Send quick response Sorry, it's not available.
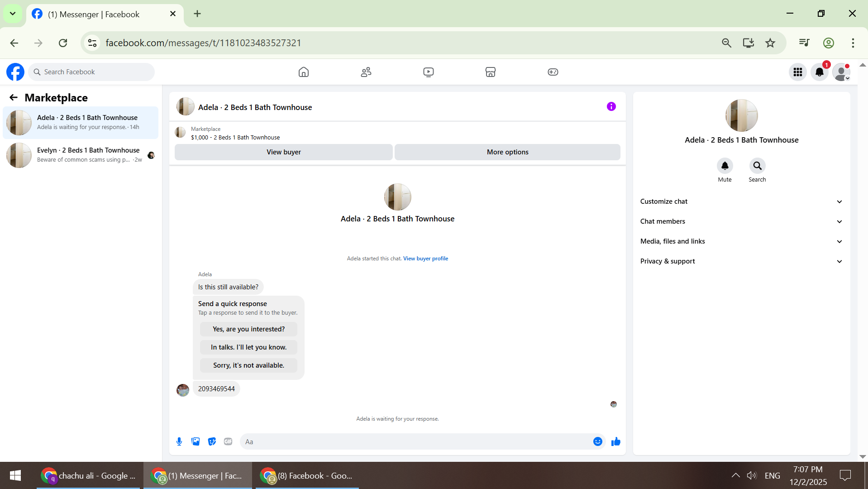 [x=248, y=365]
